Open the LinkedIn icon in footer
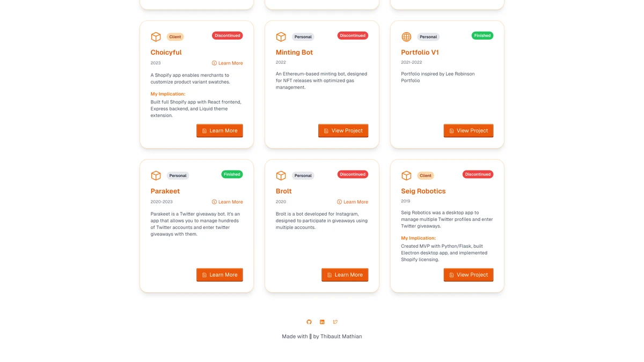The width and height of the screenshot is (644, 362). point(322,322)
